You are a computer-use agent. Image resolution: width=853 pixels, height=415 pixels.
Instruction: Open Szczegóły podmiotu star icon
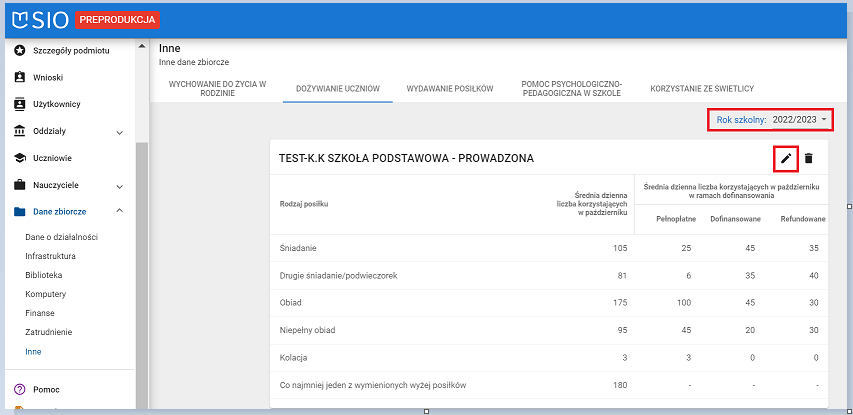click(x=20, y=51)
